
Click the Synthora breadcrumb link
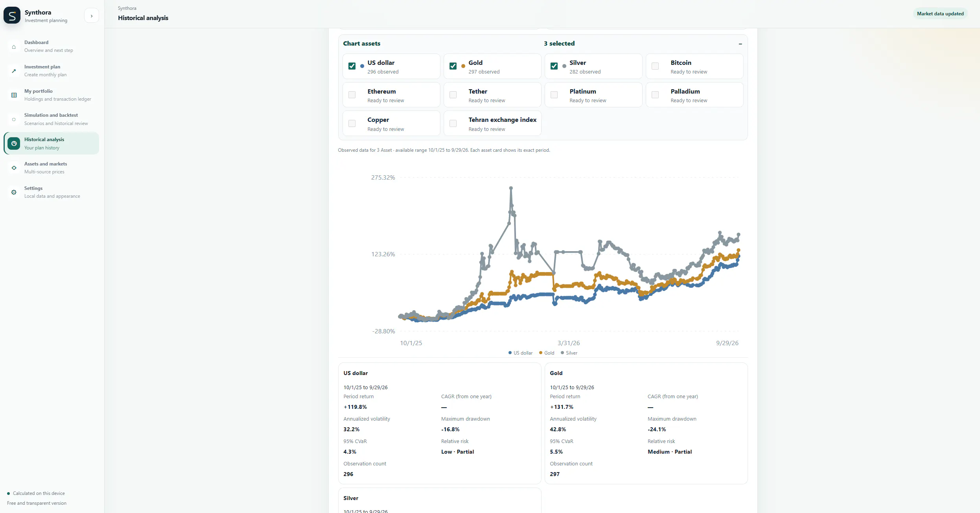pos(127,8)
